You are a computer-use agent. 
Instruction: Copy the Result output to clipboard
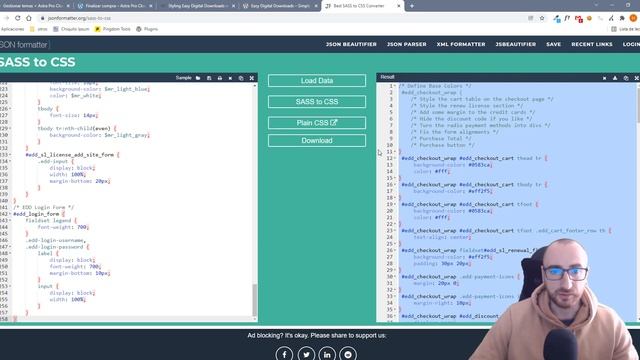point(626,78)
